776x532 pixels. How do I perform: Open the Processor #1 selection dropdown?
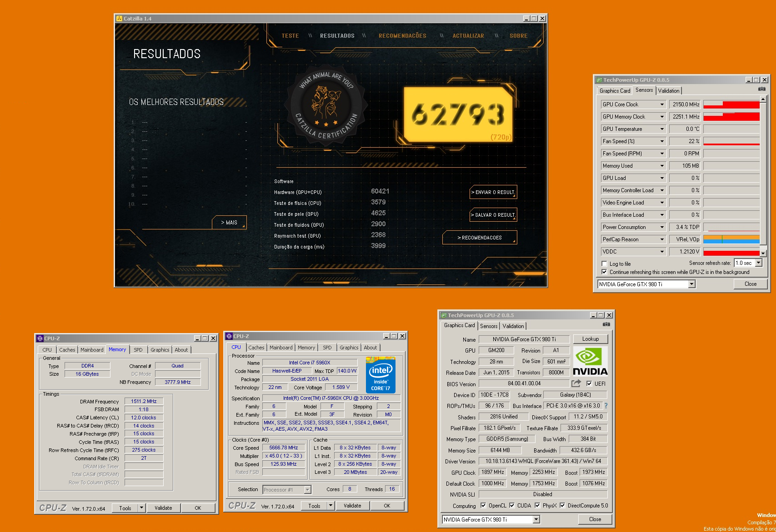coord(308,490)
